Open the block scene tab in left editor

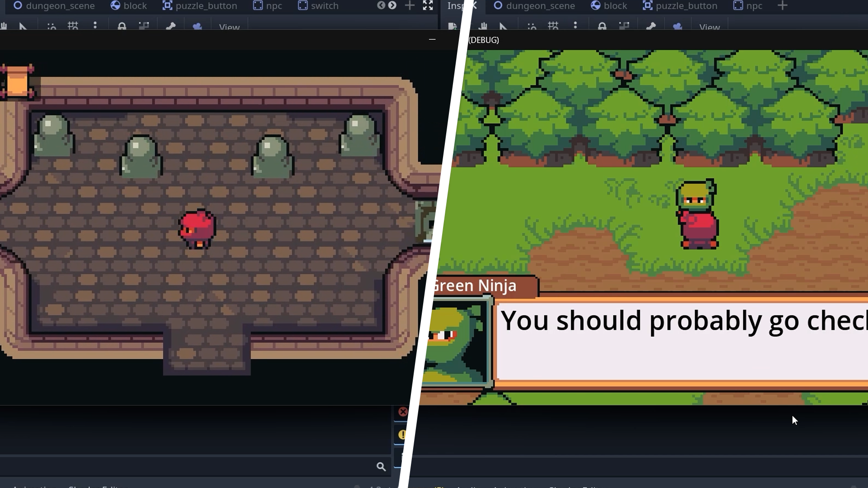pyautogui.click(x=129, y=6)
